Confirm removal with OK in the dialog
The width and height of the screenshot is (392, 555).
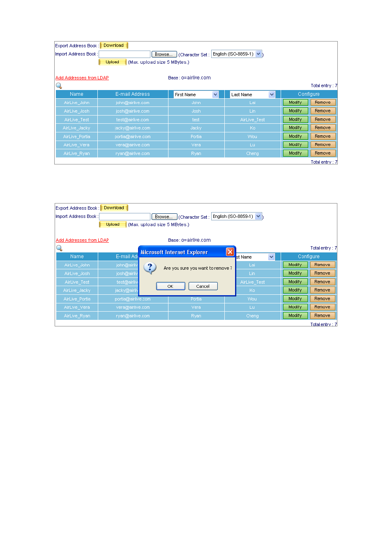(171, 286)
